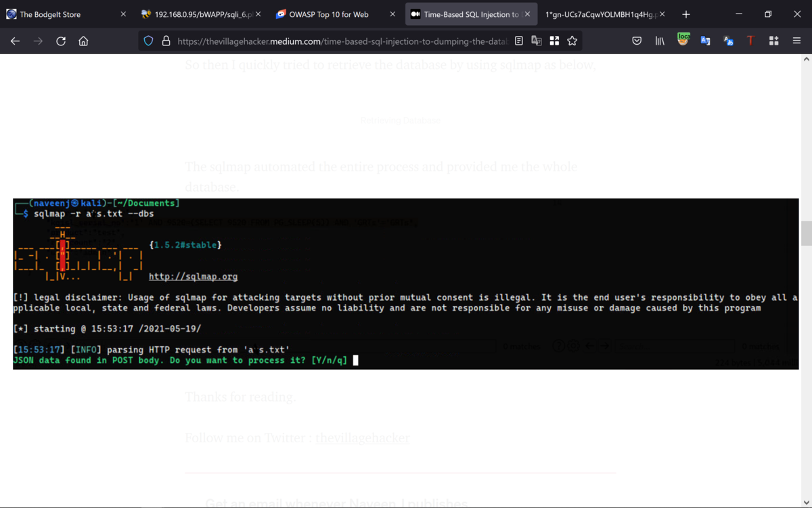Click the dimmed Search field behind image
Screen dimensions: 812x508
673,346
